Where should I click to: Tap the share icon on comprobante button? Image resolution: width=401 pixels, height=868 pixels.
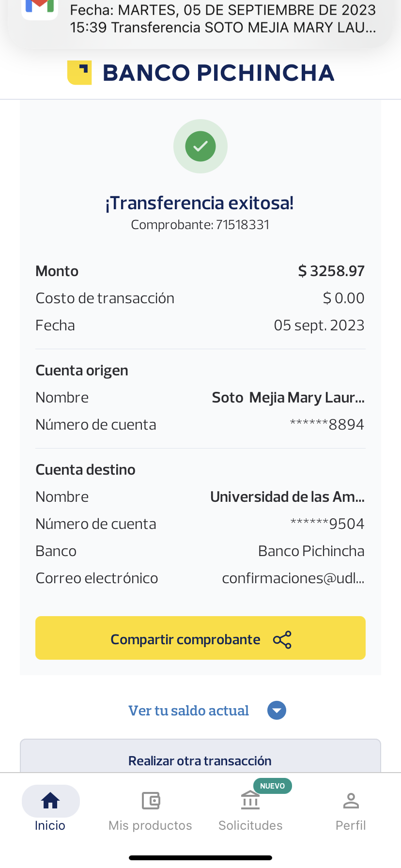coord(282,640)
